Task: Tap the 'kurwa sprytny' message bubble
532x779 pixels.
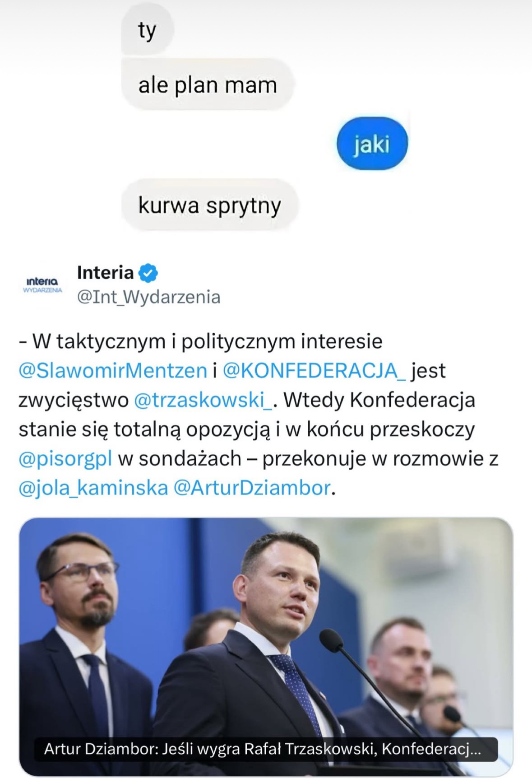Action: tap(209, 205)
